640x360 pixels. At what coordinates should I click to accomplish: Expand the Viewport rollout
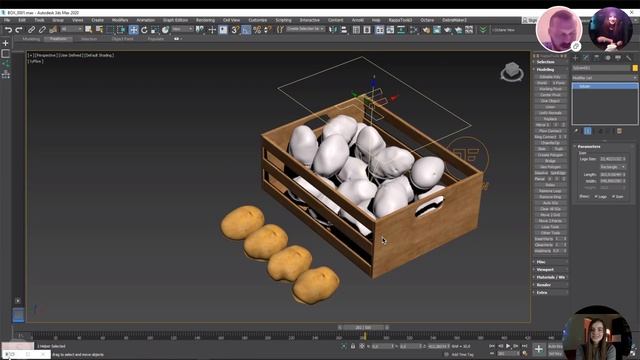tap(550, 270)
